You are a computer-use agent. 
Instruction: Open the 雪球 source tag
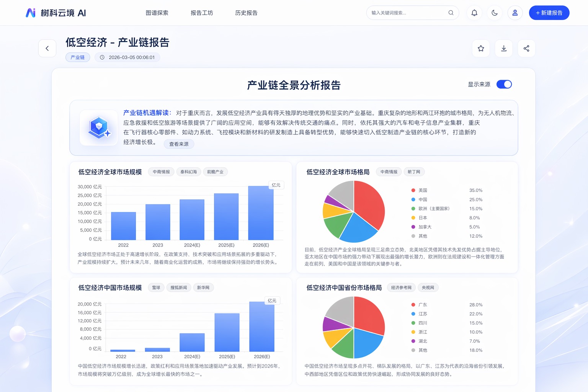point(156,287)
